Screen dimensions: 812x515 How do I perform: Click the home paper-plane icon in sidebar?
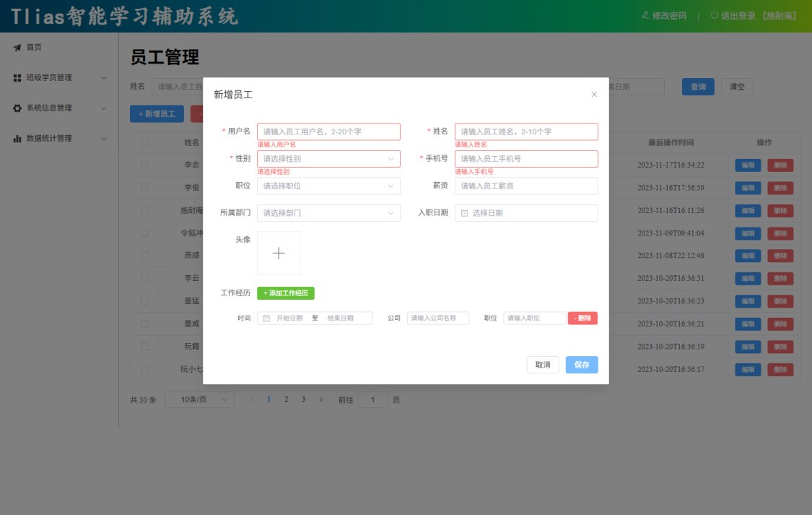(x=17, y=48)
